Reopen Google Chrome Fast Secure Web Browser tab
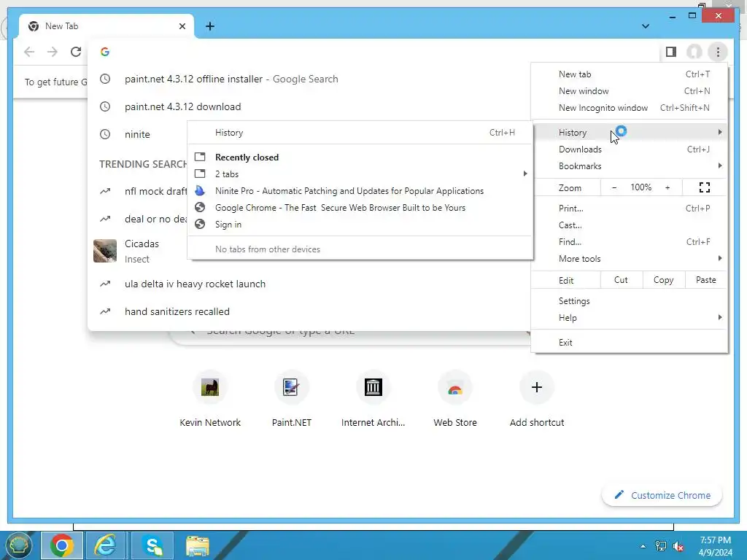747x560 pixels. 360,208
